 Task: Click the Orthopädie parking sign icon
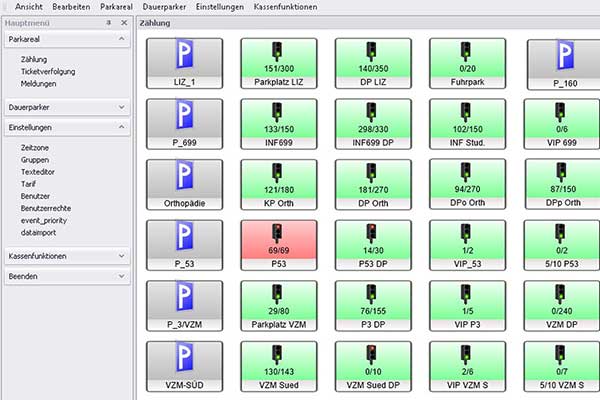tap(183, 179)
